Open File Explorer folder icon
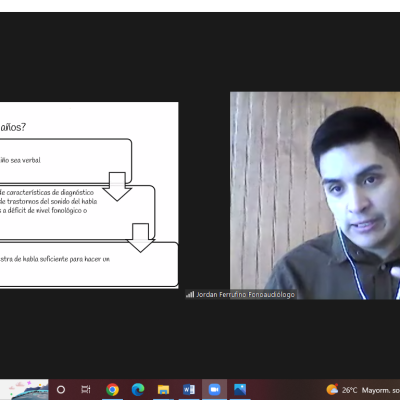Viewport: 400px width, 400px height. click(x=163, y=389)
